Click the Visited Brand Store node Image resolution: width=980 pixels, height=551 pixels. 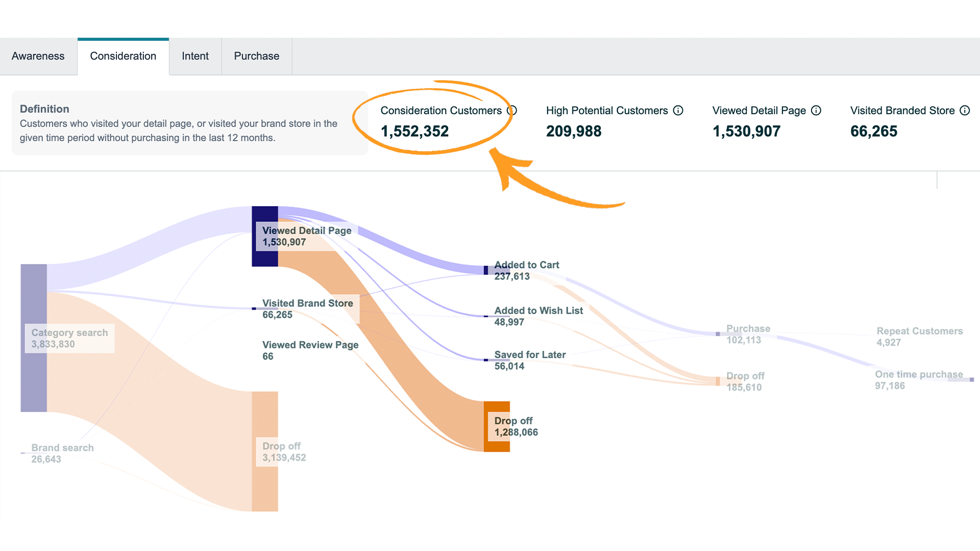point(254,309)
